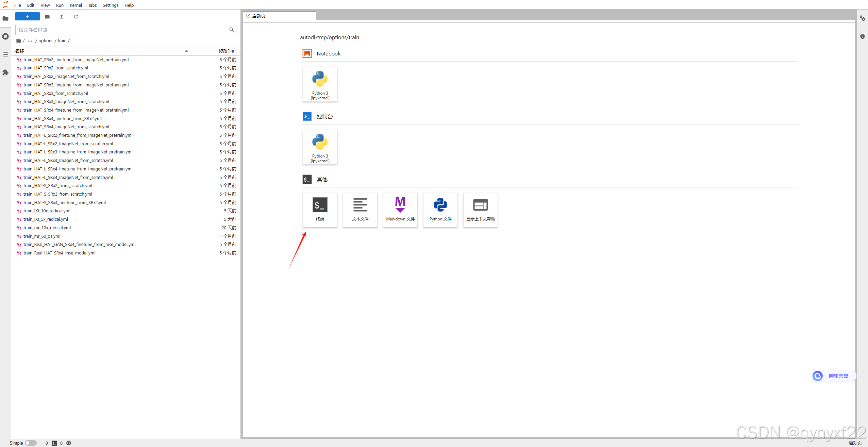Open the Terminal (终端) launcher card

(x=320, y=210)
